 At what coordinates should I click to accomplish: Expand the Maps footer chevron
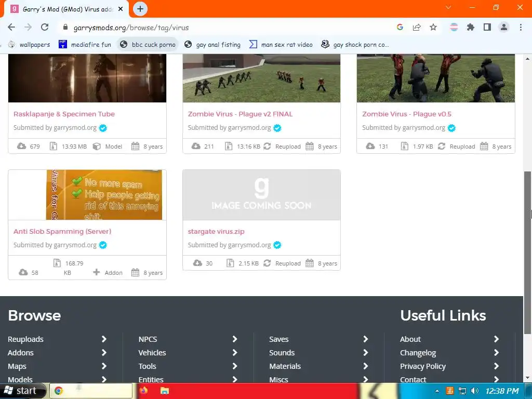click(104, 366)
